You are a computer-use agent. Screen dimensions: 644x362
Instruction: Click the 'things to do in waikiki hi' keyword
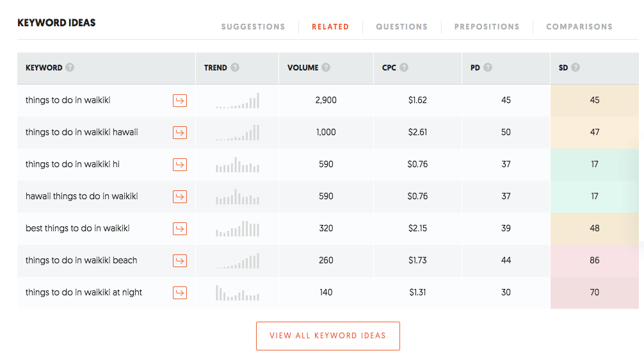pos(72,165)
